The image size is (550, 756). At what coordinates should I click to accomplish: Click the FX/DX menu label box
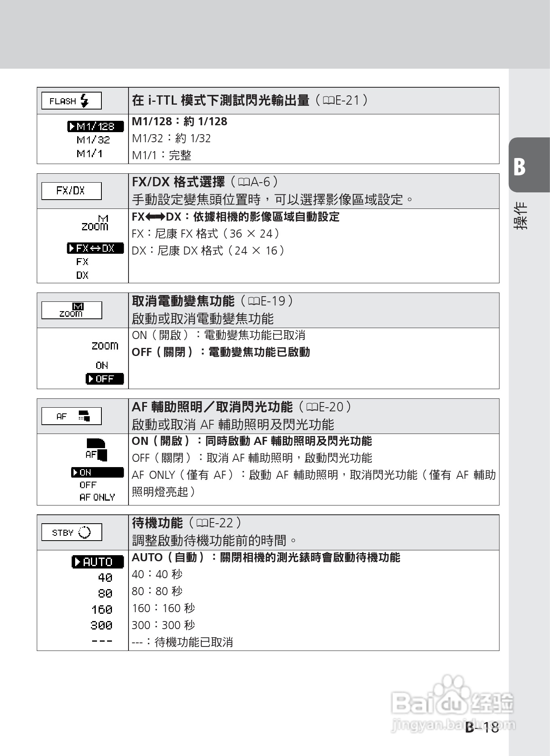[x=72, y=191]
